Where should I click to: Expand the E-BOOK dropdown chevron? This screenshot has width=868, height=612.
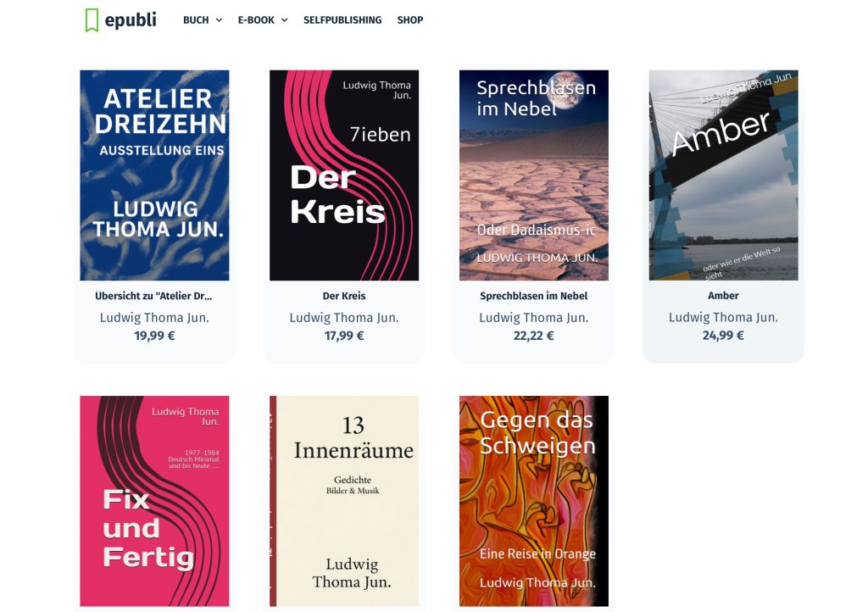click(x=285, y=20)
